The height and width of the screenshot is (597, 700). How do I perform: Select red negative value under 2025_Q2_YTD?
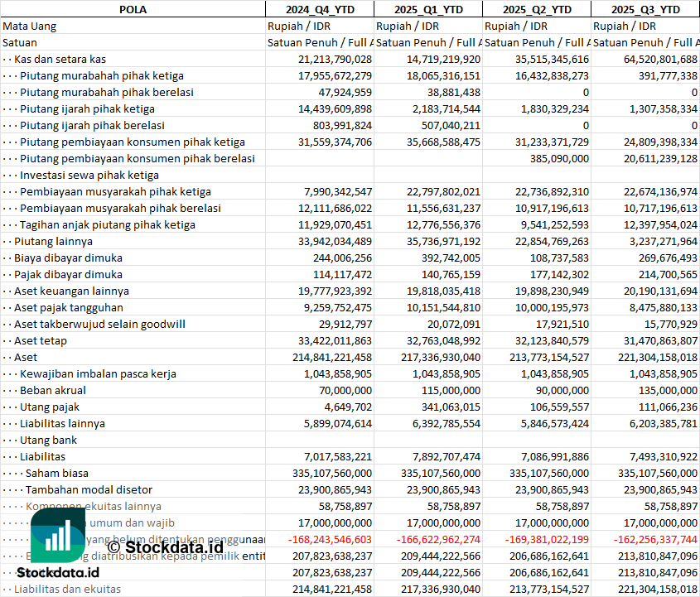[x=538, y=539]
